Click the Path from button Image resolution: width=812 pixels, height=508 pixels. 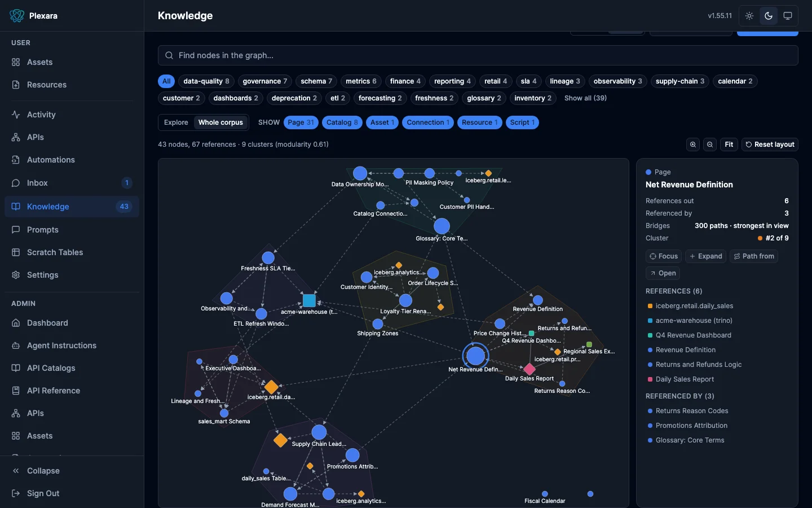click(754, 256)
